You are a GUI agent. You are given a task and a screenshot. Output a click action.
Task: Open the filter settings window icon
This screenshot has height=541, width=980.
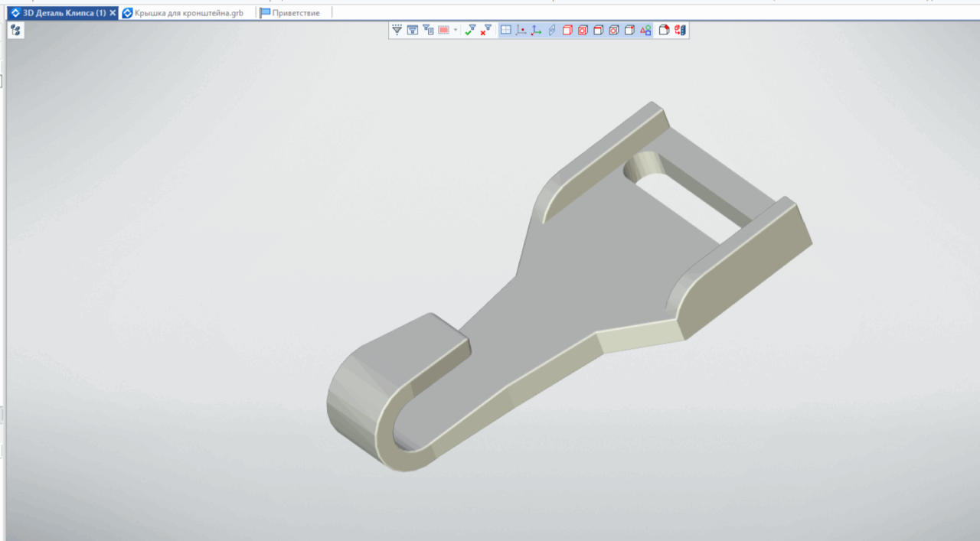412,30
